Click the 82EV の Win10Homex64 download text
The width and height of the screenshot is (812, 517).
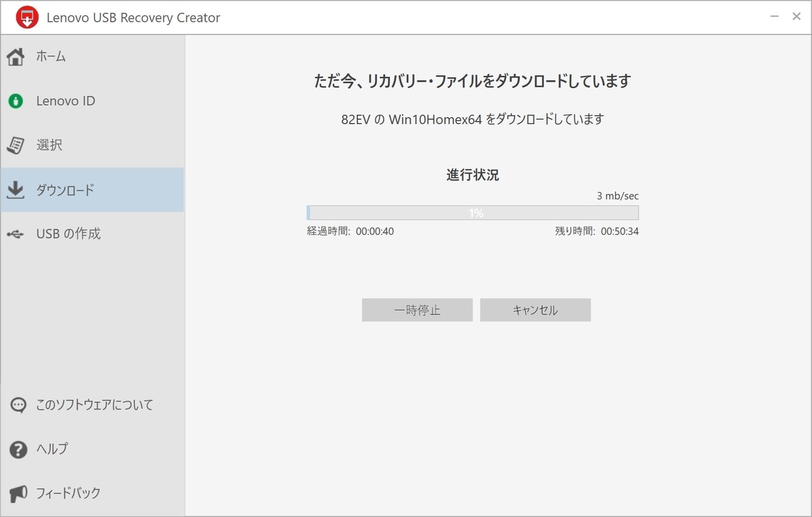[x=472, y=120]
